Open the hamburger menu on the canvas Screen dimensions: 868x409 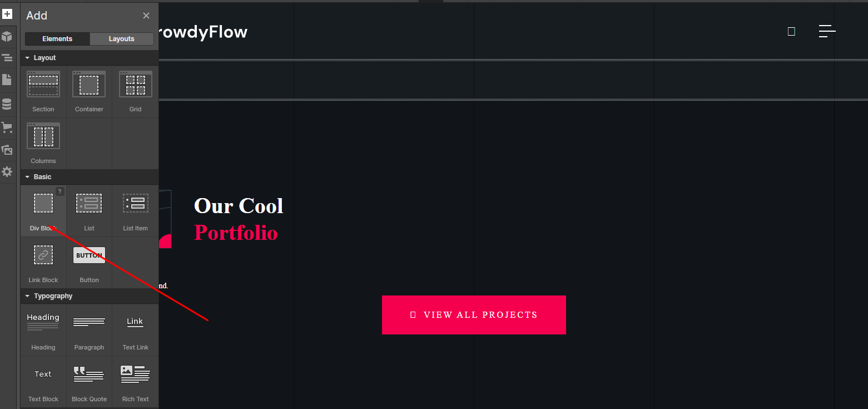click(827, 32)
